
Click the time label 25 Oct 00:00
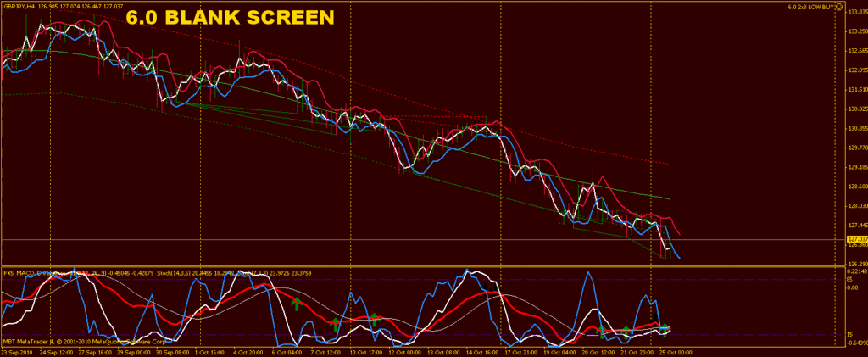coord(675,351)
